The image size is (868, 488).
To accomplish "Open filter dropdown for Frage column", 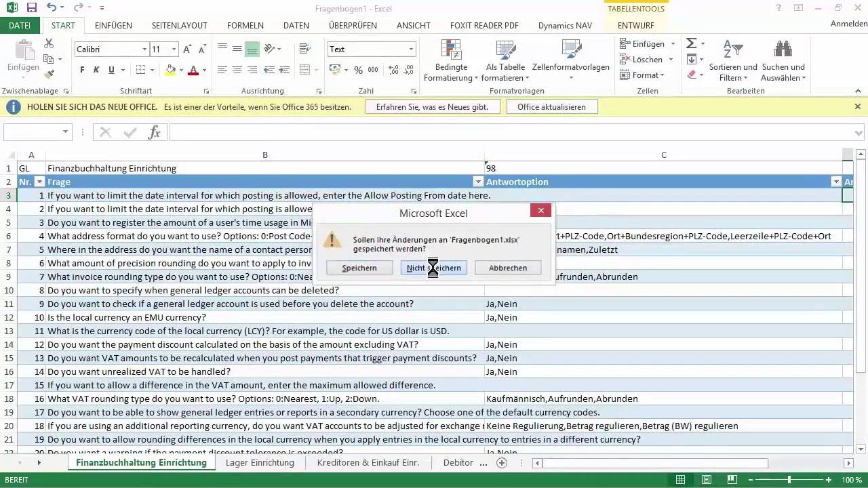I will point(477,182).
